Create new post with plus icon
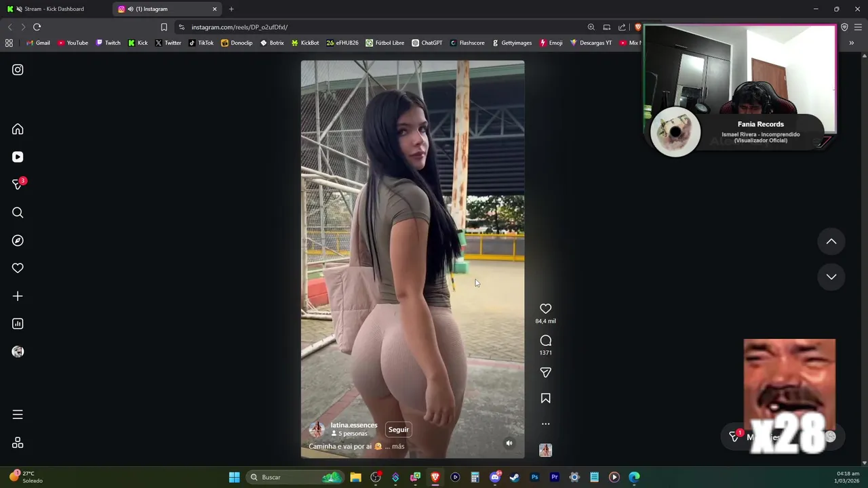The height and width of the screenshot is (488, 868). (18, 296)
